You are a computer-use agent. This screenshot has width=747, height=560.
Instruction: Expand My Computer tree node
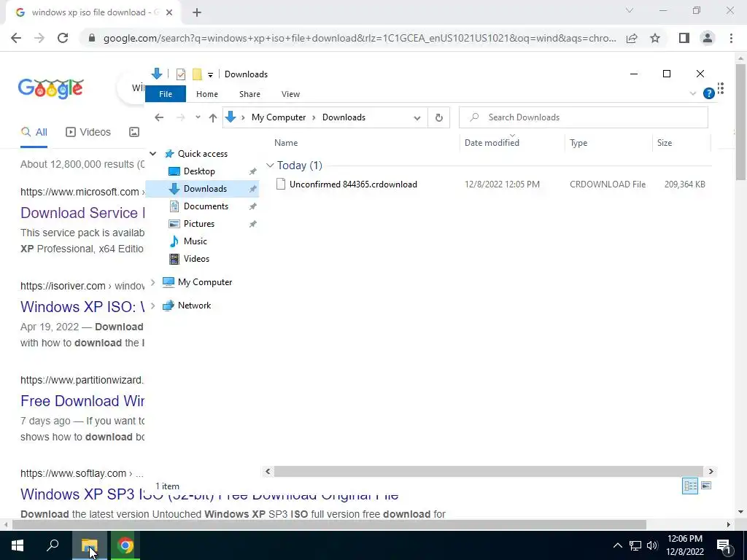(153, 282)
